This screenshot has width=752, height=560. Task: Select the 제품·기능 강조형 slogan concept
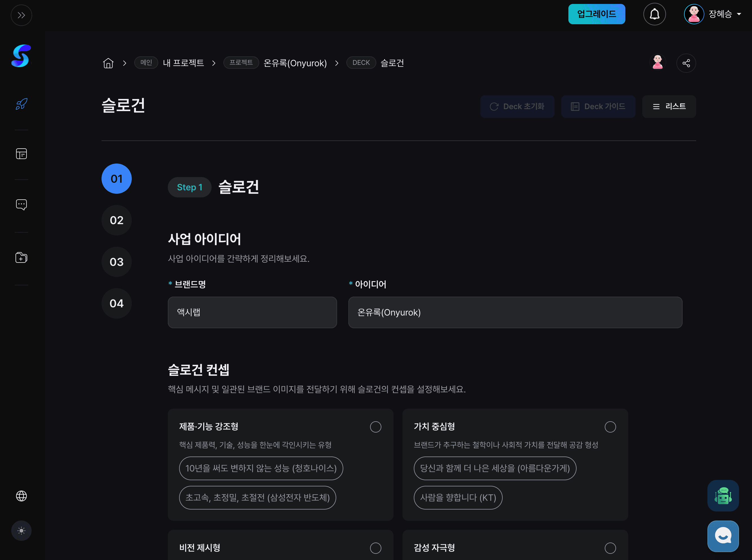[x=375, y=427]
